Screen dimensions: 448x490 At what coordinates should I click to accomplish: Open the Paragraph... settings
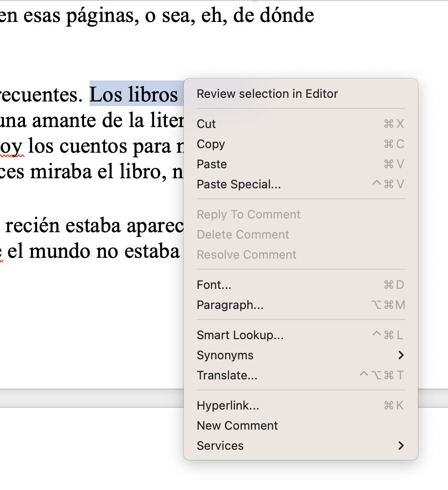click(x=300, y=305)
